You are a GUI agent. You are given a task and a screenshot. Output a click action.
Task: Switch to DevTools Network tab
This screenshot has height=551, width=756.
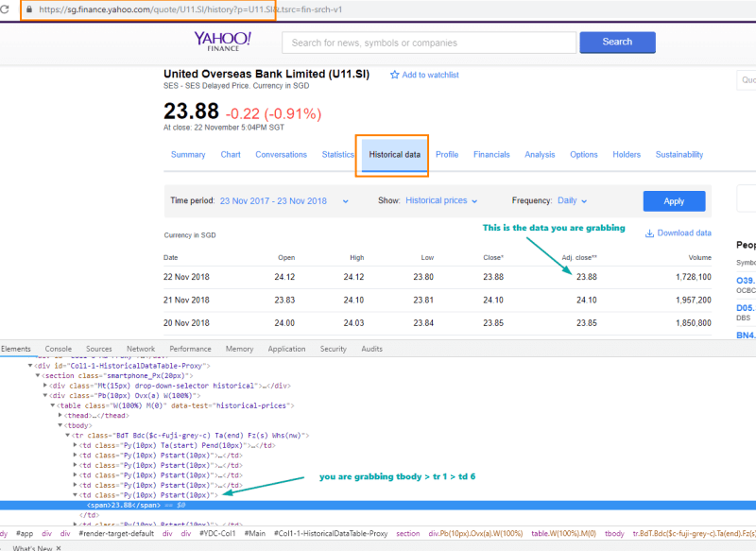pyautogui.click(x=141, y=349)
